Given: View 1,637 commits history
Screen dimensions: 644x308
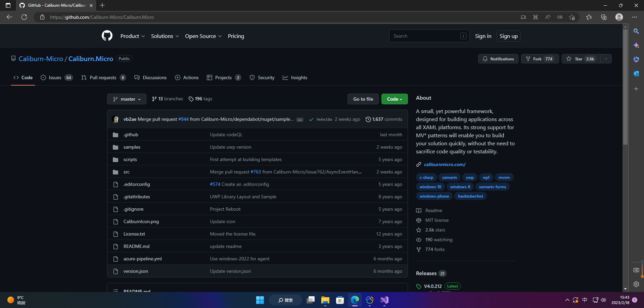Looking at the screenshot, I should click(384, 119).
